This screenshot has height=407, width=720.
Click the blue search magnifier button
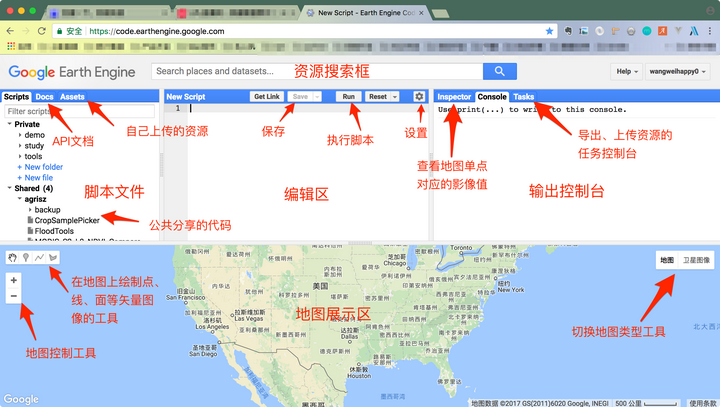tap(500, 71)
